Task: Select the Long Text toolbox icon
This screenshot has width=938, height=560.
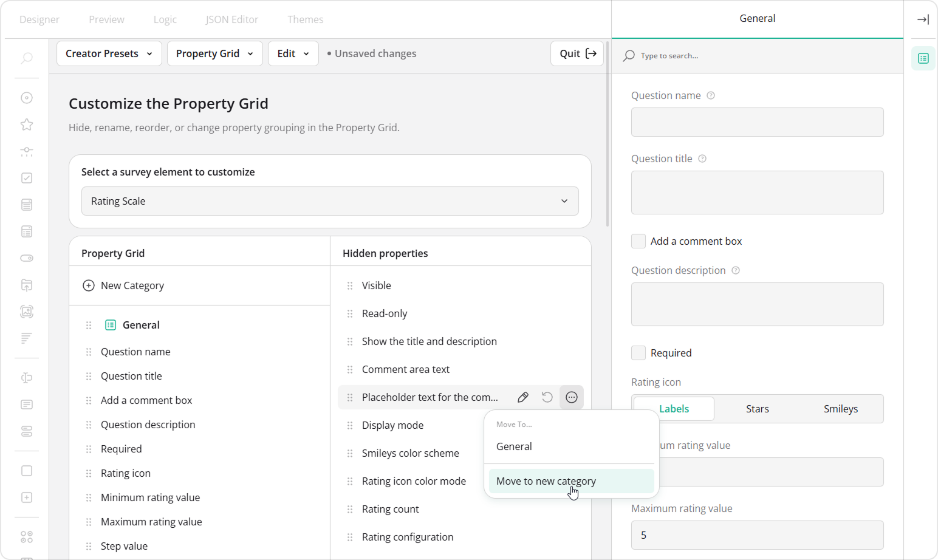Action: [27, 405]
